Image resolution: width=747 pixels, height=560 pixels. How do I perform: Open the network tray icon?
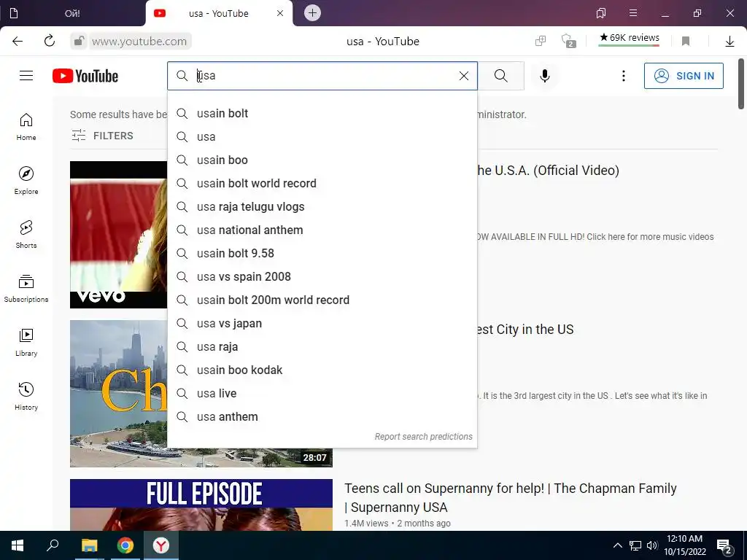pyautogui.click(x=635, y=545)
